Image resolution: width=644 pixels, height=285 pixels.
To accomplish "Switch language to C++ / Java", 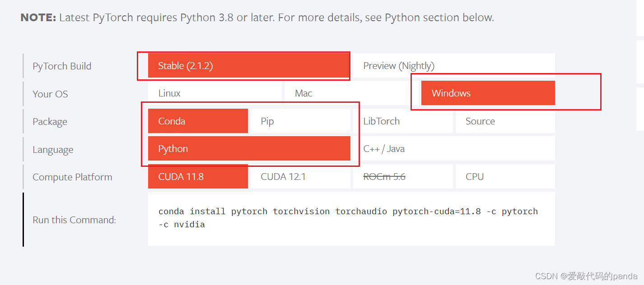I will pyautogui.click(x=453, y=149).
